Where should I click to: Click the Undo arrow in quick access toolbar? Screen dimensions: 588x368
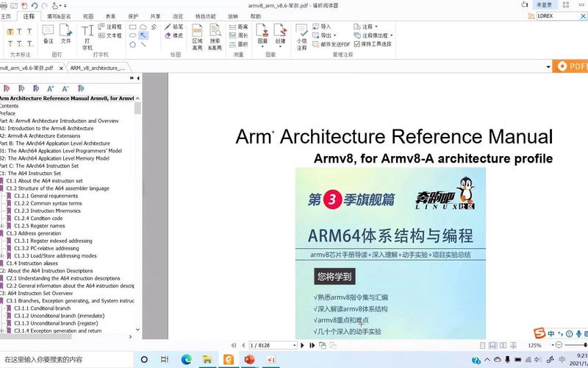[x=35, y=6]
